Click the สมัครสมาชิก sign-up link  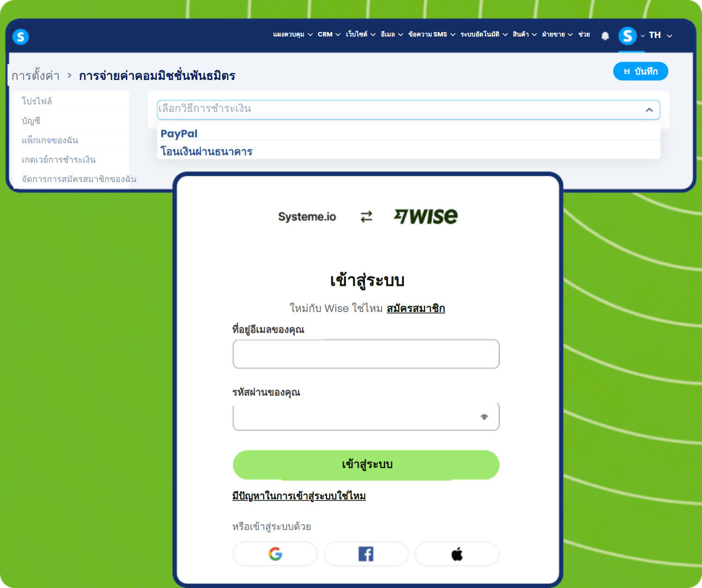click(416, 308)
